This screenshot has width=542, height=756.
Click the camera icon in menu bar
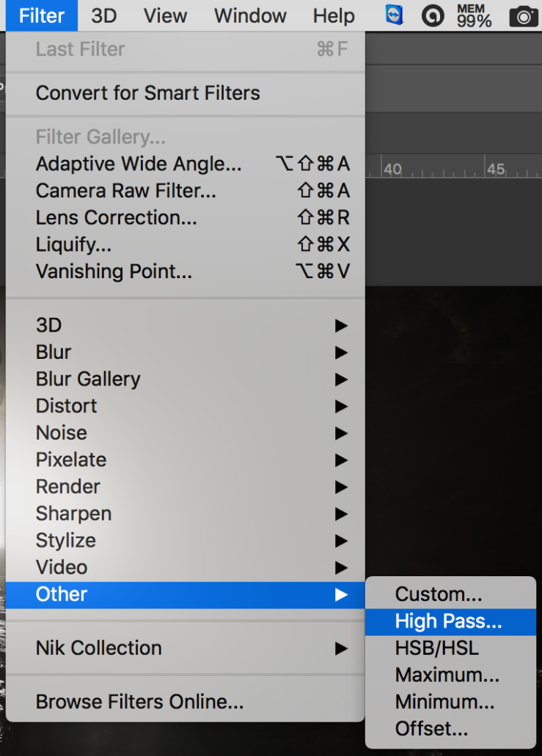[x=523, y=17]
